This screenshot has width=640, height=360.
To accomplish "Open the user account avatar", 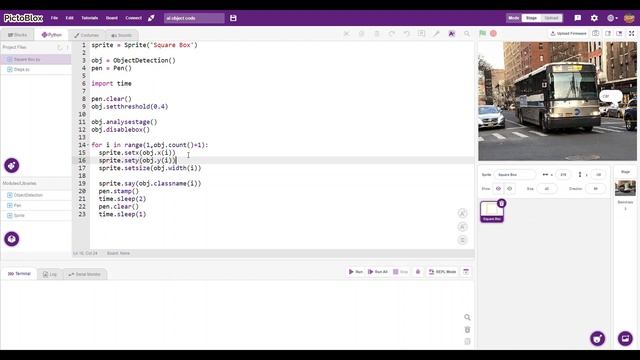I will tap(629, 18).
